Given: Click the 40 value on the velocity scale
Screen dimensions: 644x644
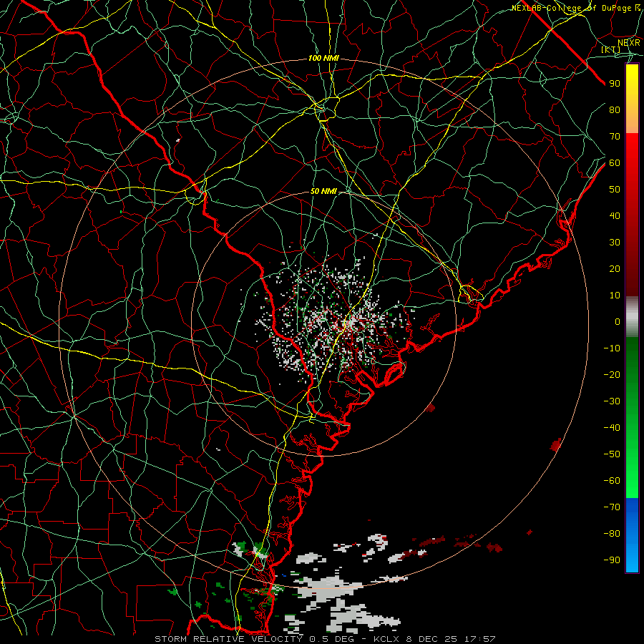Looking at the screenshot, I should 615,215.
